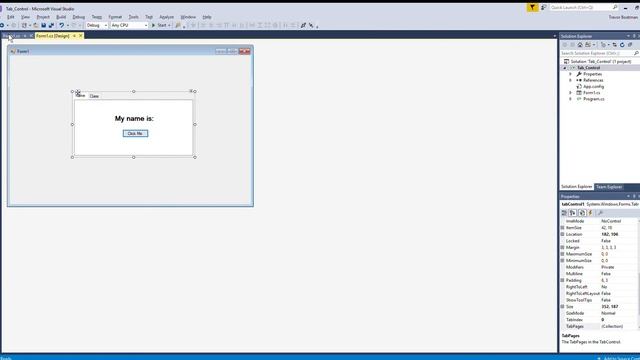Expand the Margin property
Image resolution: width=640 pixels, height=360 pixels.
(562, 247)
